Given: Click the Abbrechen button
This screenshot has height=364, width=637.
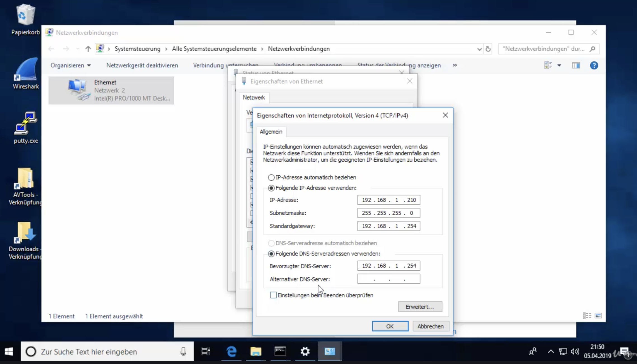Looking at the screenshot, I should (x=430, y=326).
